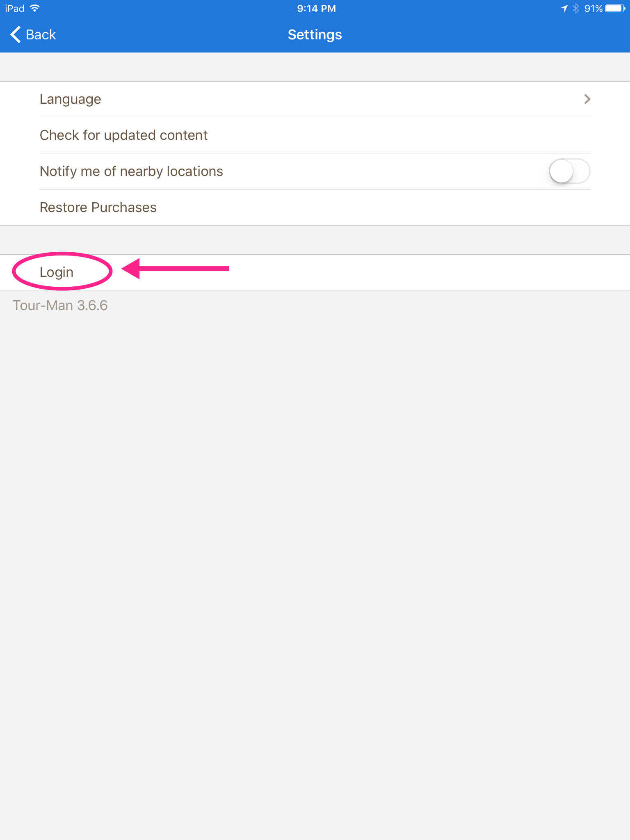Screen dimensions: 630x840
Task: Select Check for updated content
Action: (x=315, y=135)
